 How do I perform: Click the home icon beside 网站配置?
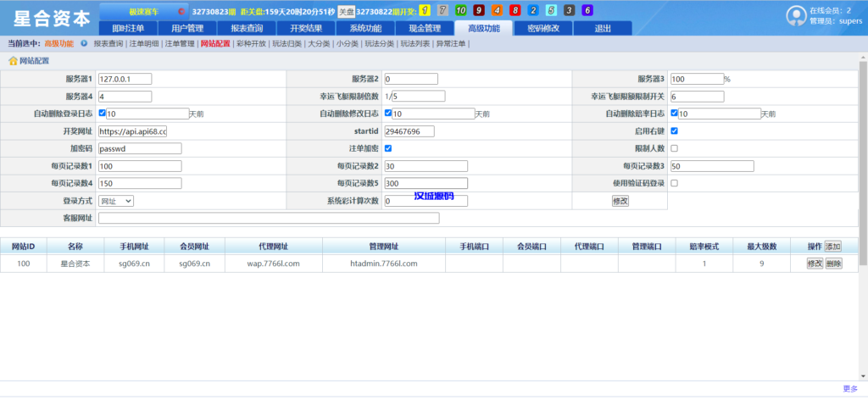click(13, 61)
